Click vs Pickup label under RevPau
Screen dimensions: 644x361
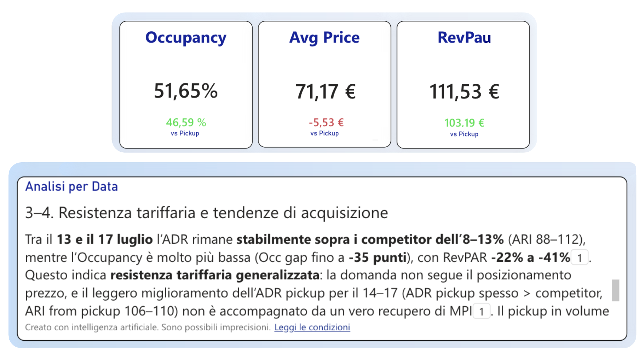[464, 134]
